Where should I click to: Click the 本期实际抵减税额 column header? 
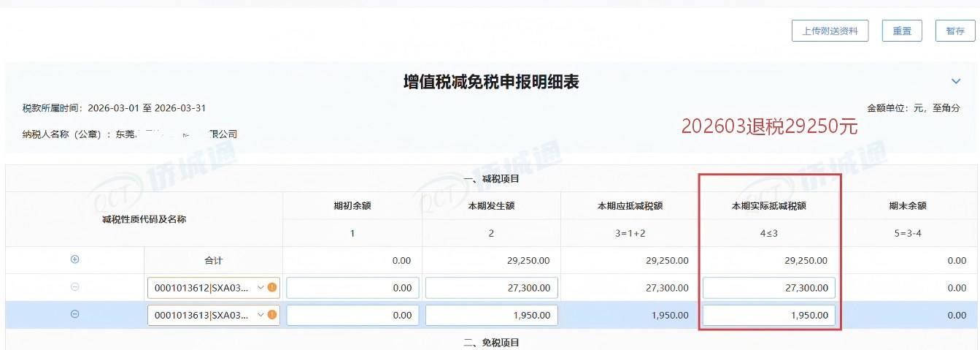tap(769, 206)
